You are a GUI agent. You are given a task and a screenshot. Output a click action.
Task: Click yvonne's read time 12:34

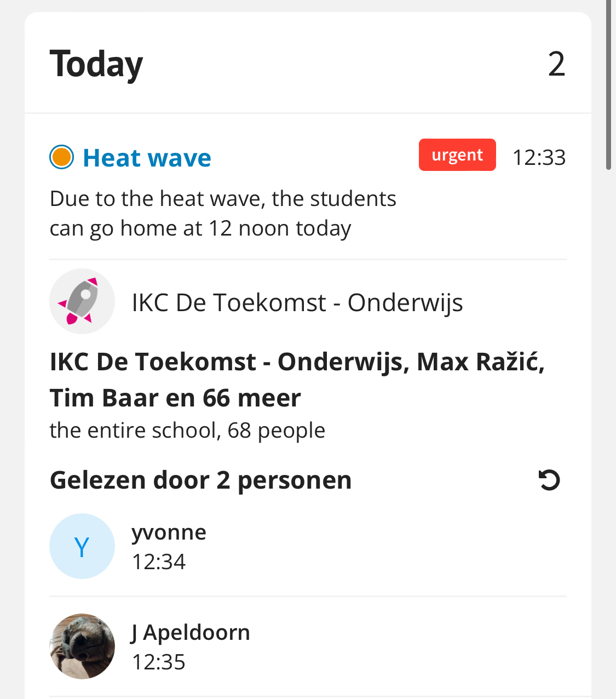pos(159,562)
